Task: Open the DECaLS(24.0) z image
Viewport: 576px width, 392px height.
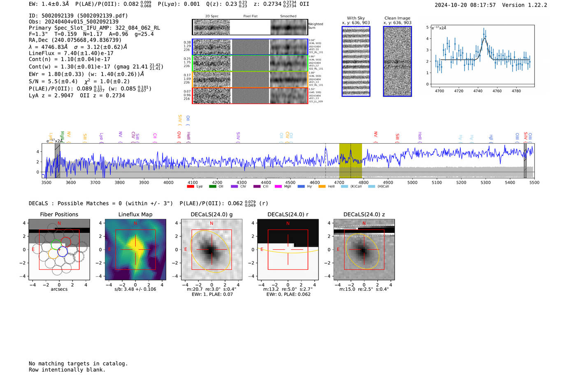Action: coord(364,250)
